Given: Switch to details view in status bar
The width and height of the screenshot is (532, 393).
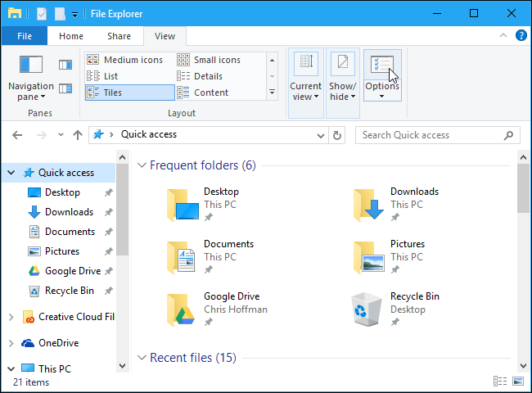Looking at the screenshot, I should (499, 382).
